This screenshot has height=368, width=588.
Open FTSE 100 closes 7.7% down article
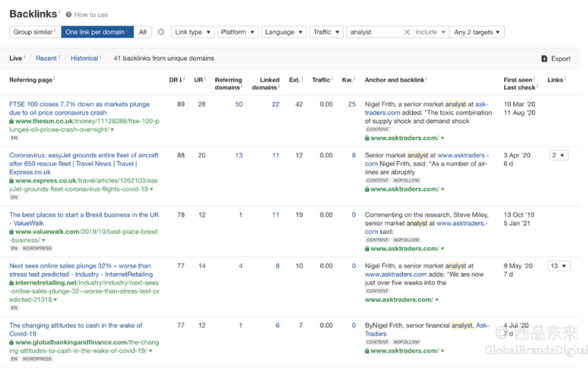[x=79, y=108]
